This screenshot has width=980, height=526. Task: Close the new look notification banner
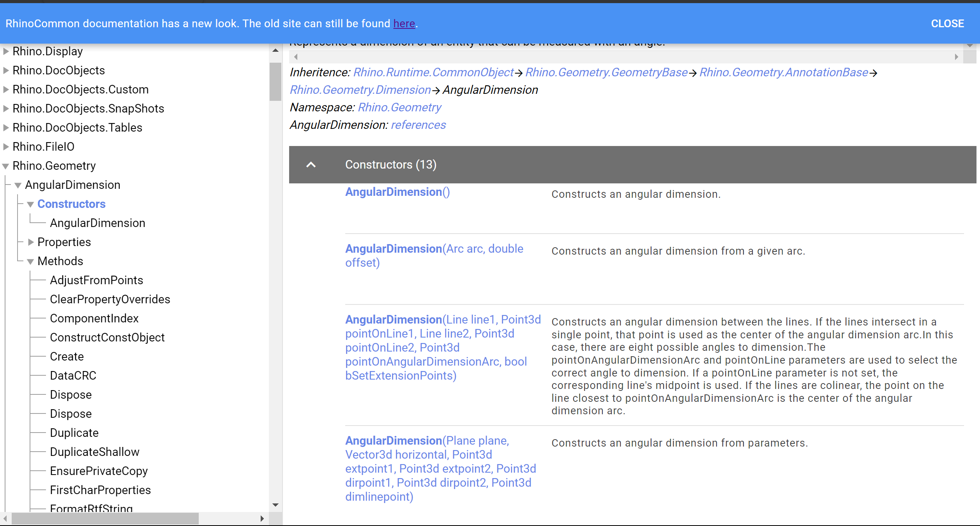(x=947, y=24)
